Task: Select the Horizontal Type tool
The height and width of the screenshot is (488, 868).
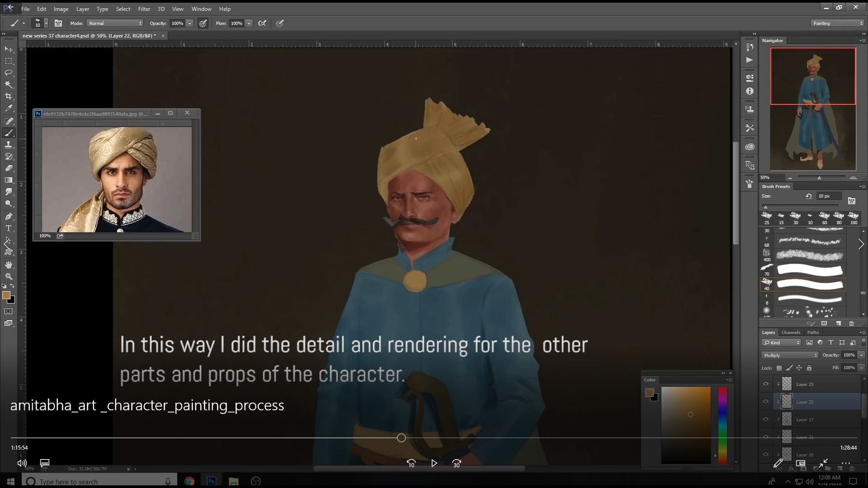Action: point(8,228)
